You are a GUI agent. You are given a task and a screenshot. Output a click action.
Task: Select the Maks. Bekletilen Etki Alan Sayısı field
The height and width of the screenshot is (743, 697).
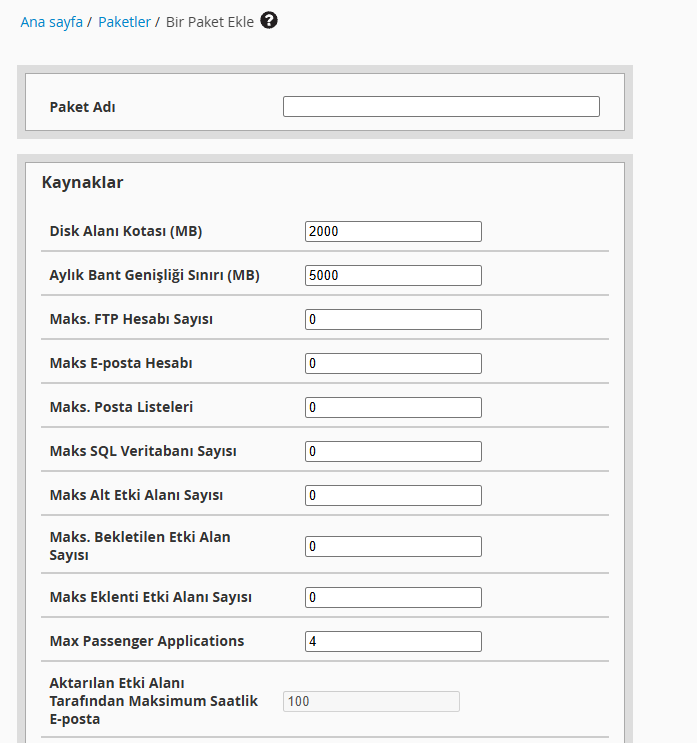(393, 546)
